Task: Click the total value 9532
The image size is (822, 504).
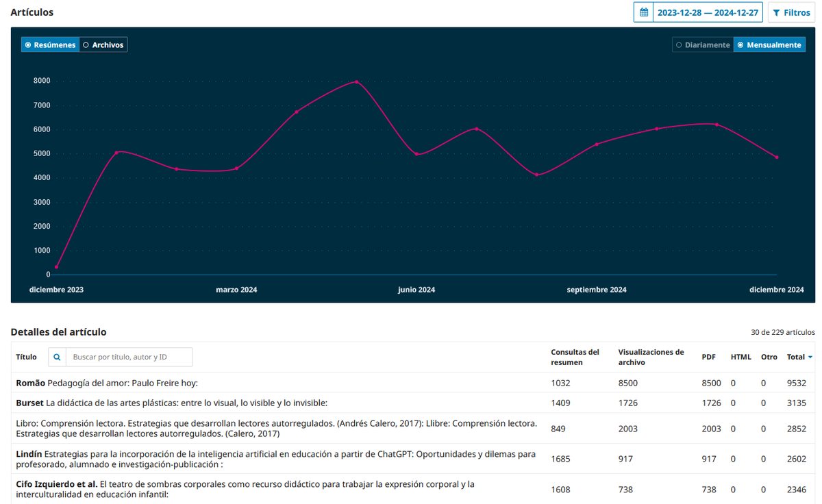Action: tap(797, 383)
